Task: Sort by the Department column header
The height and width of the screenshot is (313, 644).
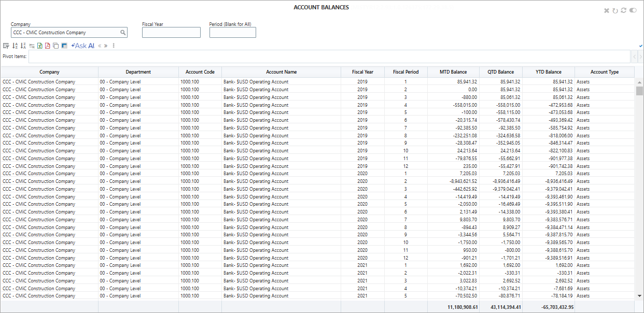Action: pyautogui.click(x=138, y=72)
